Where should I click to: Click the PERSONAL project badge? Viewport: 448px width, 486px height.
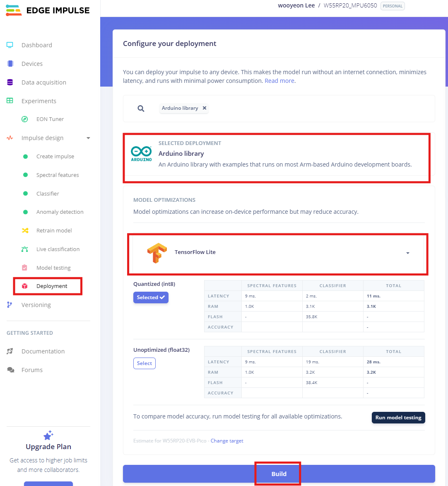coord(393,6)
